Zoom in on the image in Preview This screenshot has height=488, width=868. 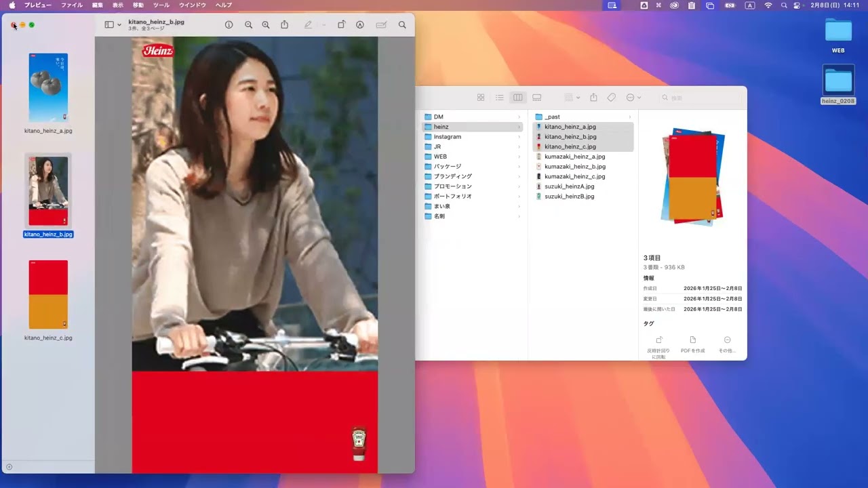click(266, 24)
